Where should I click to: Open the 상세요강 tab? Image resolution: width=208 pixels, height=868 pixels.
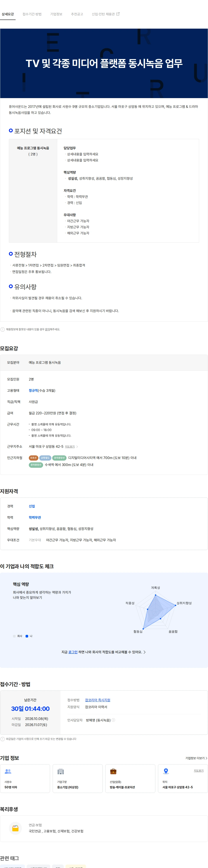coord(8,14)
